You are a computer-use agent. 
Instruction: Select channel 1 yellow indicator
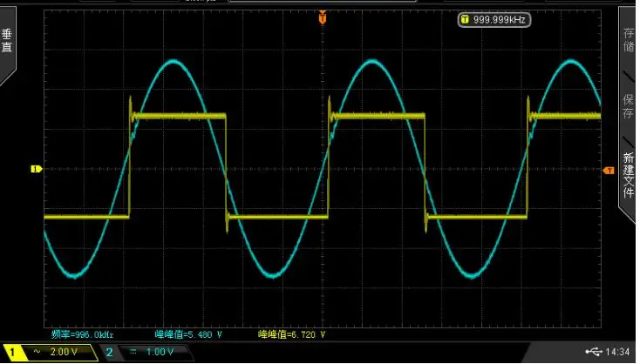tap(12, 352)
